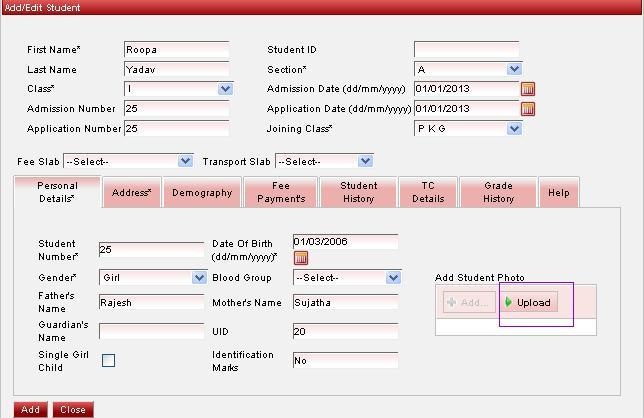Switch to the Demography tab
The width and height of the screenshot is (644, 418).
(202, 193)
